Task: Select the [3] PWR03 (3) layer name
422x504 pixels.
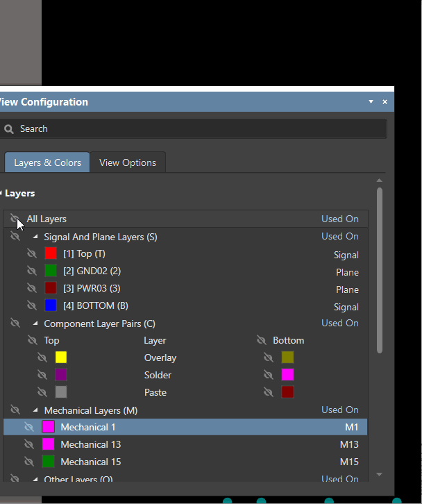Action: pyautogui.click(x=92, y=288)
